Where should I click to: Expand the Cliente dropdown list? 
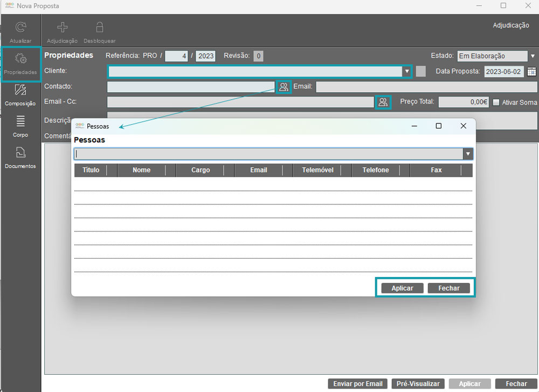coord(406,72)
